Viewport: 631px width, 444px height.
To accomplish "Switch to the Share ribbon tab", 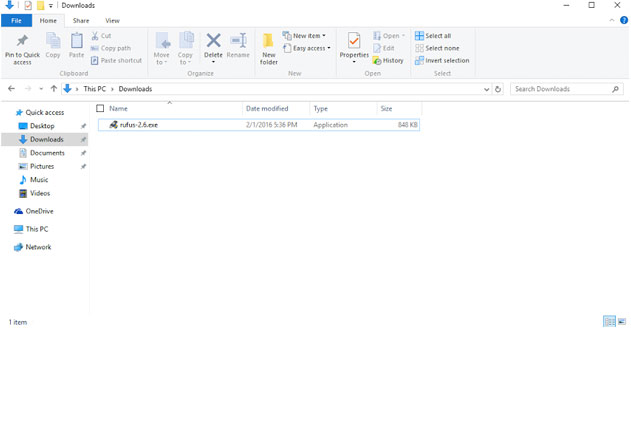I will point(81,21).
